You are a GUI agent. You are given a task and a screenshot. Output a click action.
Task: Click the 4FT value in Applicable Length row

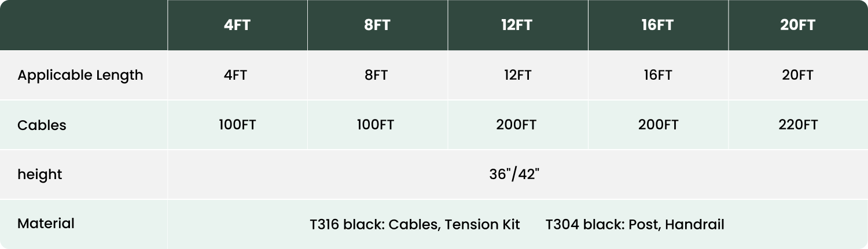[237, 75]
